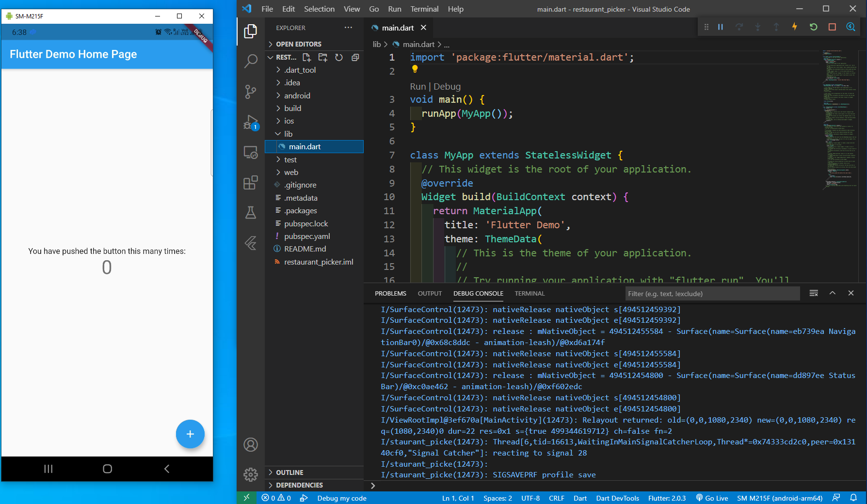Click Dart DevTools in status bar
Image resolution: width=867 pixels, height=504 pixels.
(617, 498)
